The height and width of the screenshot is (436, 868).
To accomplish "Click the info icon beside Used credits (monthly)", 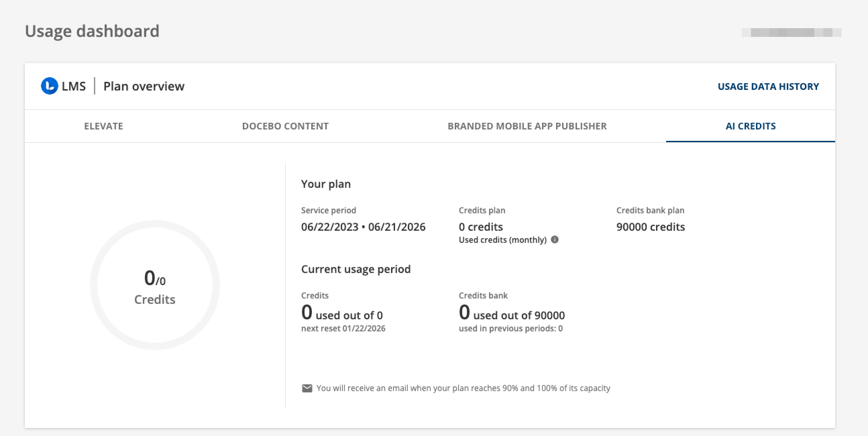I will tap(555, 239).
